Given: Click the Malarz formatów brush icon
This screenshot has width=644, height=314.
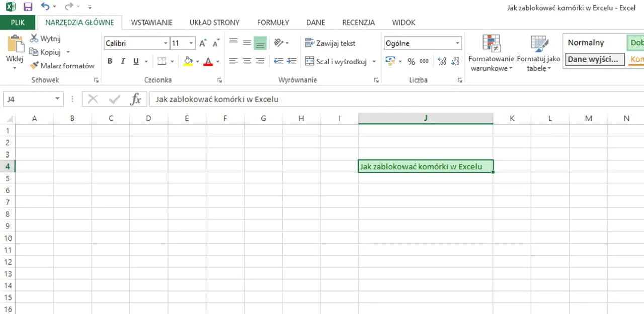Looking at the screenshot, I should pyautogui.click(x=34, y=66).
